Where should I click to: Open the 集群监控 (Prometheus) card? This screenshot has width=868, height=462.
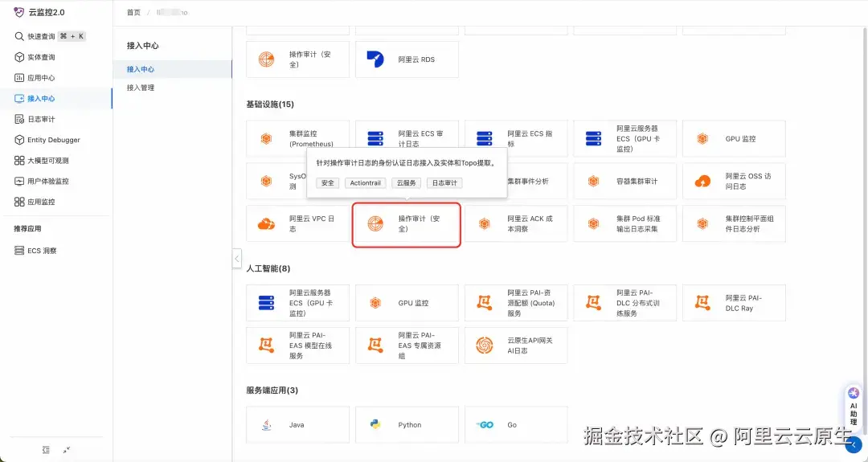(x=298, y=138)
